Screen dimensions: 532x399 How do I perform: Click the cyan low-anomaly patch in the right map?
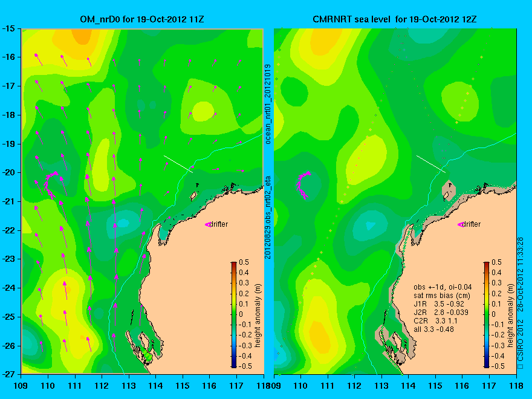click(370, 225)
